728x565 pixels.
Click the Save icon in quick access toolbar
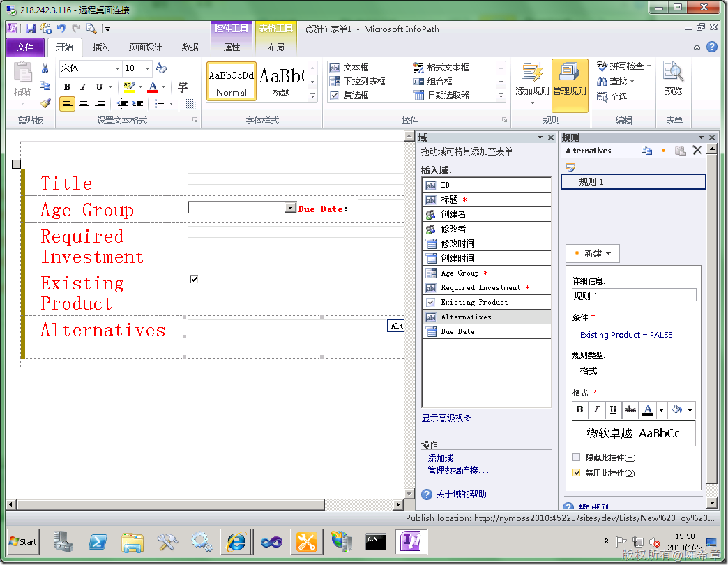point(31,29)
